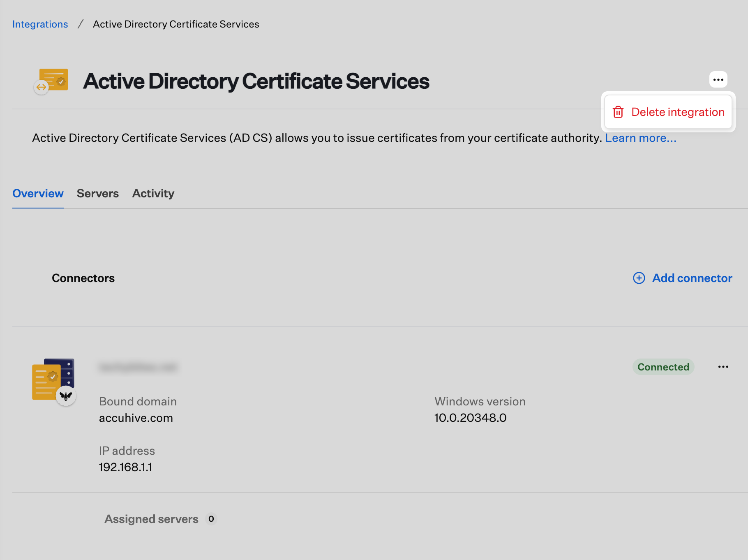Open the integration's three-dot options menu

click(x=718, y=79)
